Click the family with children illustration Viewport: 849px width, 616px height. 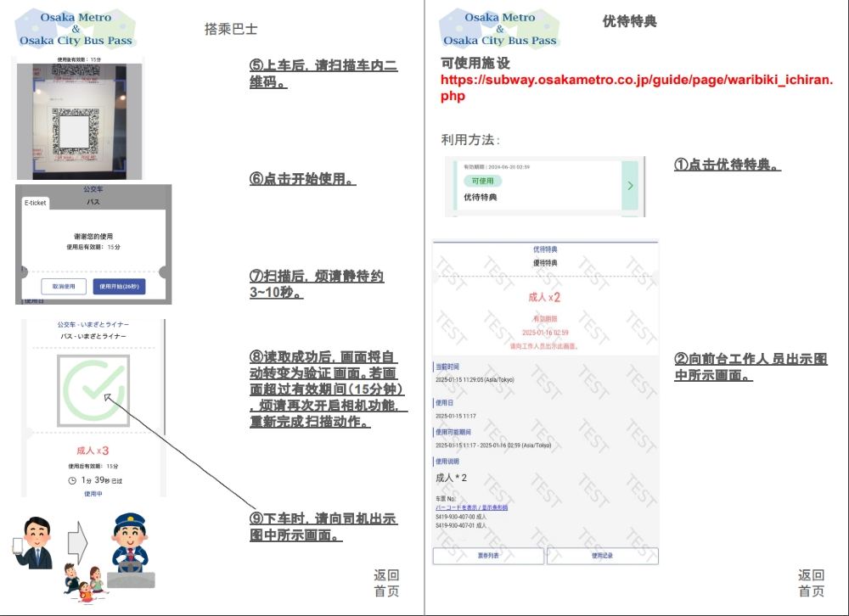pos(83,583)
